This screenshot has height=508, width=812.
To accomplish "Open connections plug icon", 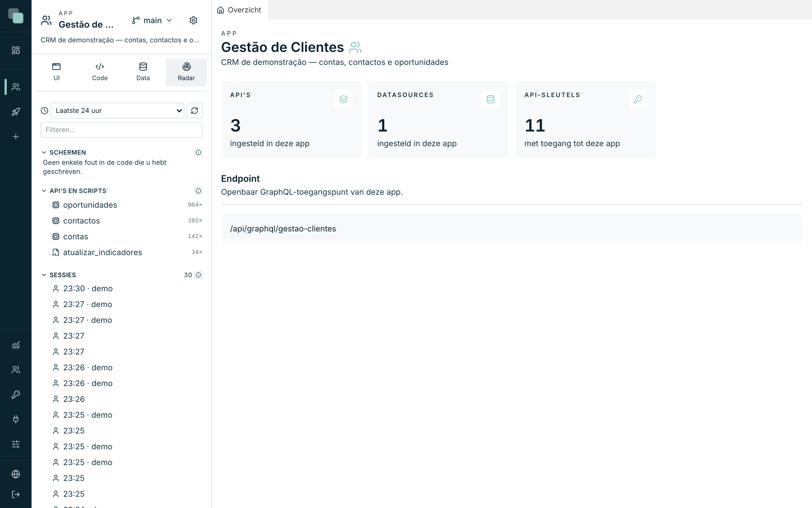I will 16,419.
